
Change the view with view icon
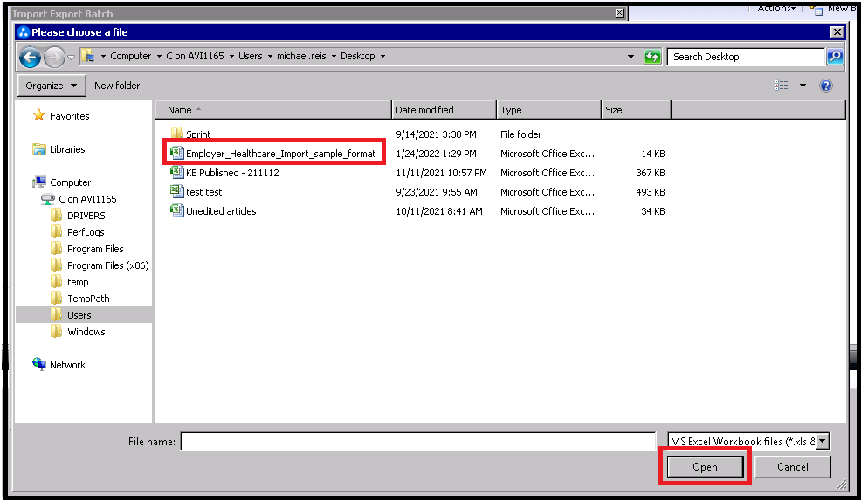(x=781, y=86)
